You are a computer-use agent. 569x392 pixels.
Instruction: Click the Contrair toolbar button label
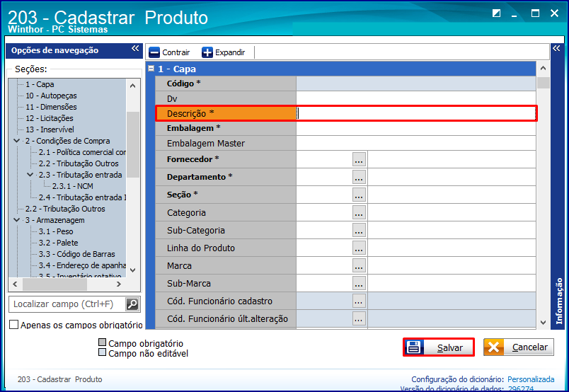(176, 52)
